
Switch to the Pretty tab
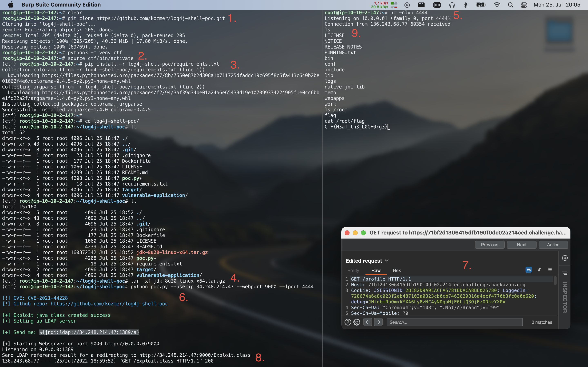(x=353, y=270)
